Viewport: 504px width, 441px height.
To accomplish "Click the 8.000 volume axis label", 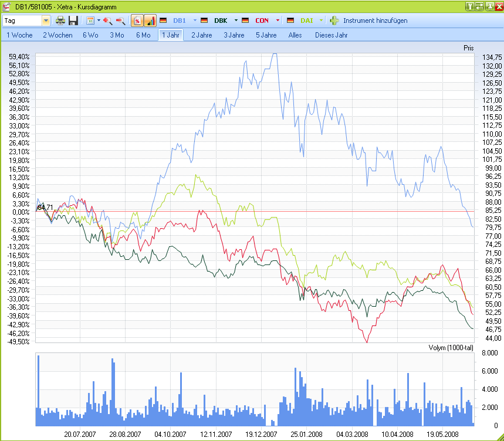I will coord(490,352).
